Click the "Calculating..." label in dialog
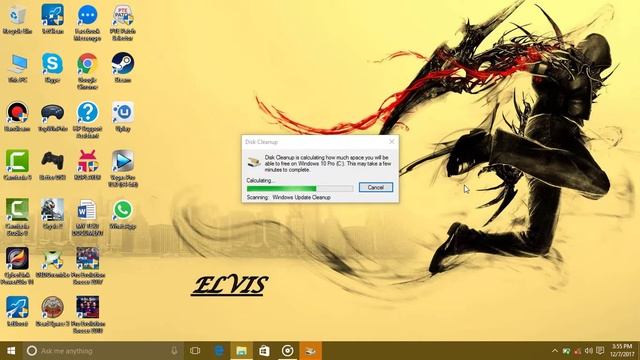 pos(261,180)
